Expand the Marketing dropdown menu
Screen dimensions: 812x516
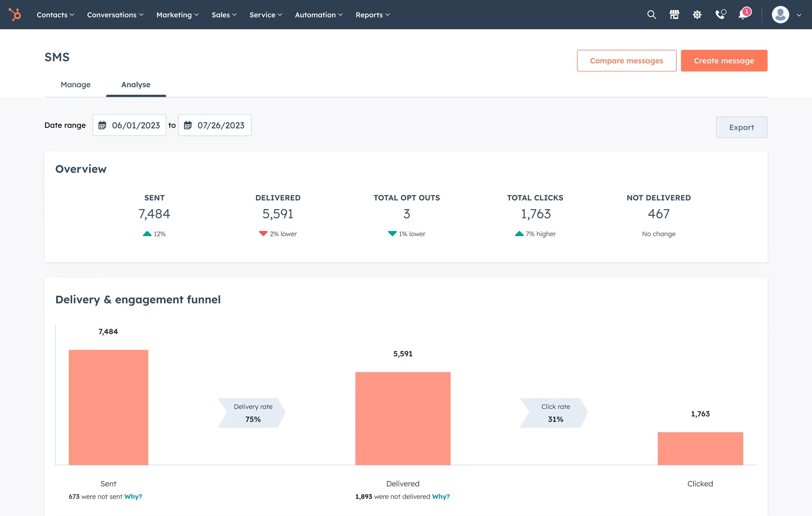pyautogui.click(x=177, y=15)
